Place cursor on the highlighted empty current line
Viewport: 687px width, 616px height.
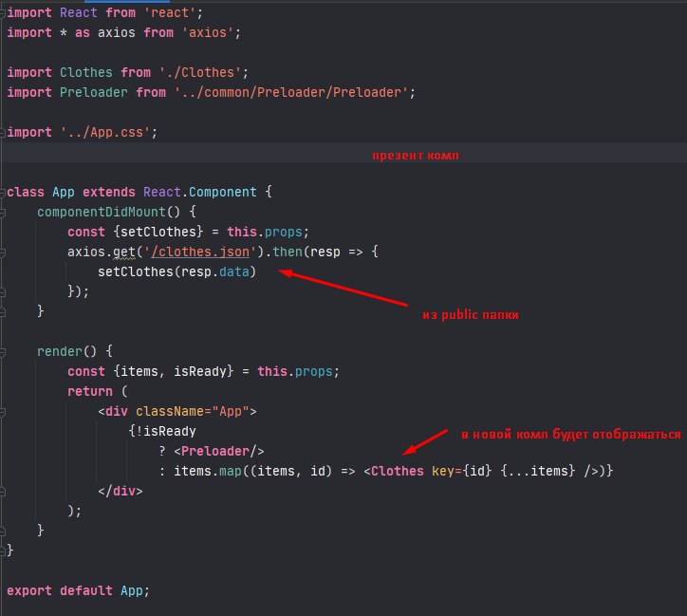[x=343, y=152]
